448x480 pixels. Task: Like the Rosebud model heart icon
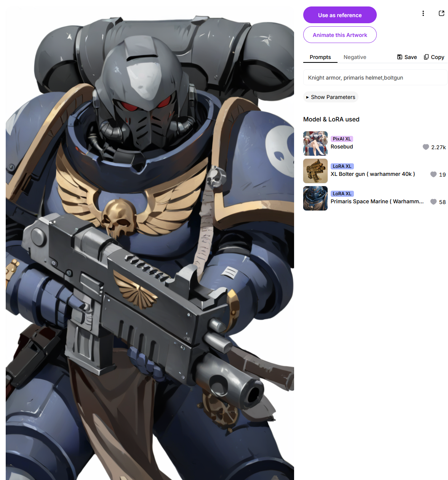click(426, 147)
